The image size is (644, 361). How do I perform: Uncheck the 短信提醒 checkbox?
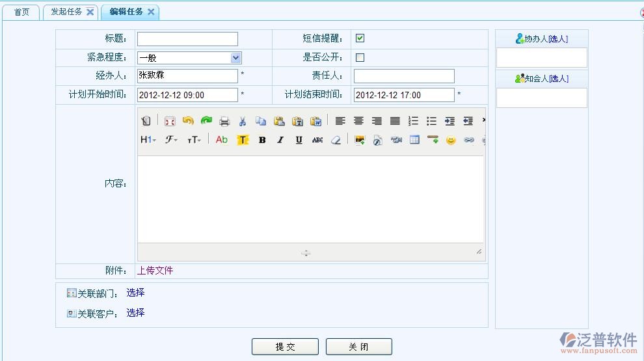click(360, 38)
